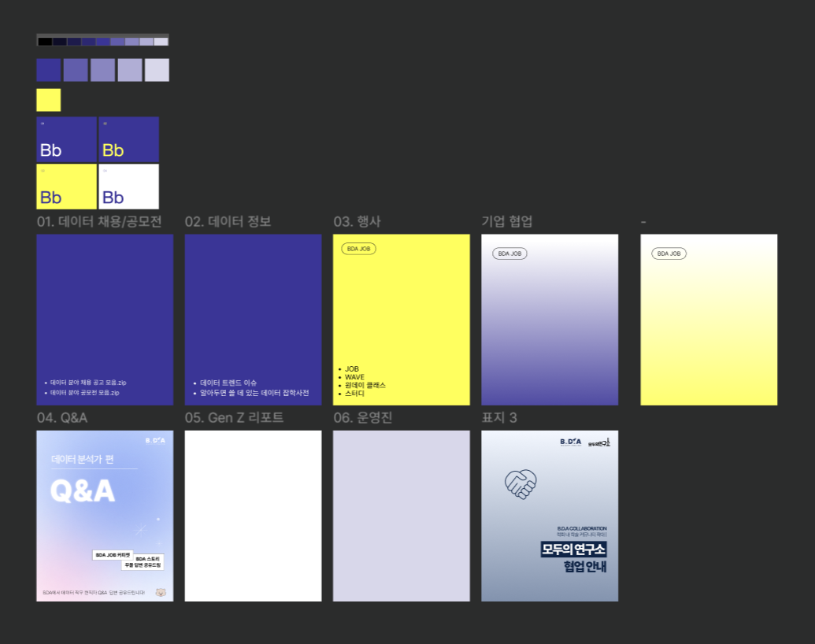Click bullet 알아두면 쓸 데 있는 데이터 잡학사전
Image resolution: width=815 pixels, height=644 pixels.
coord(254,393)
